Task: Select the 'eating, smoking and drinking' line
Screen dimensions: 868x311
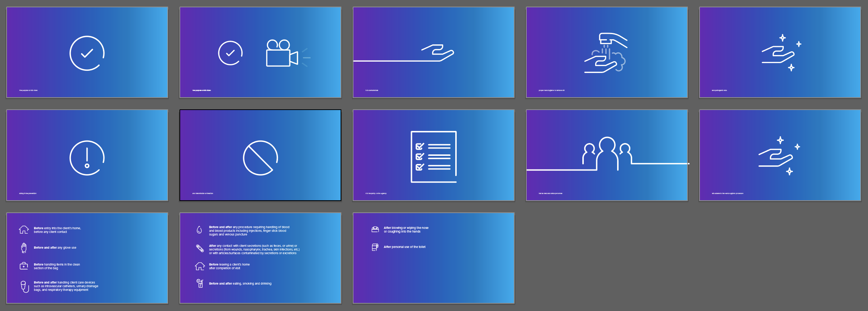Action: [240, 283]
